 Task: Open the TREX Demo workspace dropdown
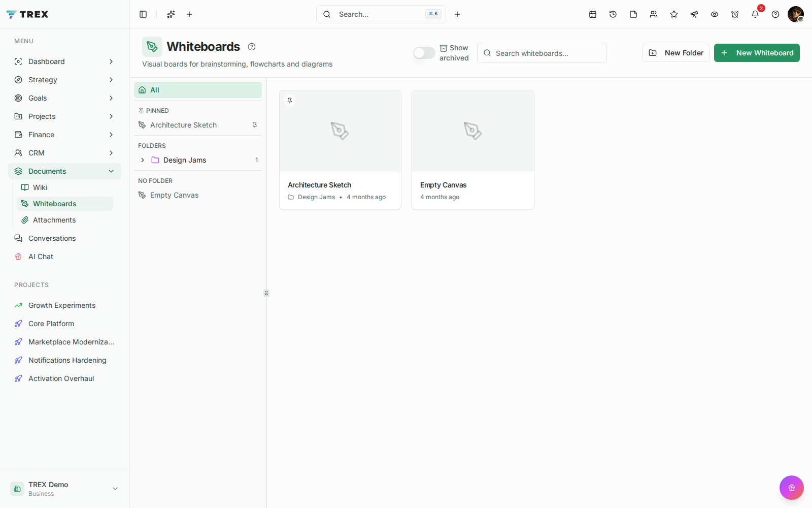coord(65,489)
